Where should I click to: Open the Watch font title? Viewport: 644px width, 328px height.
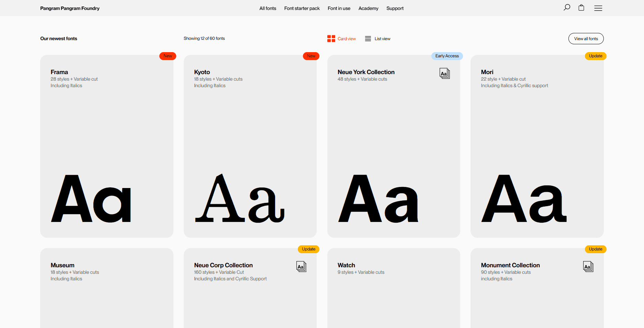coord(346,265)
